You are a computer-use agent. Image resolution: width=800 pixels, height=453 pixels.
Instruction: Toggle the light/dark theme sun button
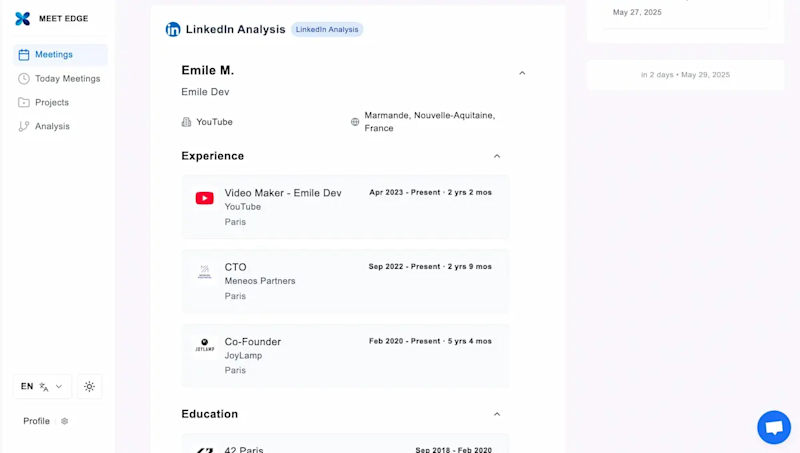click(x=89, y=387)
